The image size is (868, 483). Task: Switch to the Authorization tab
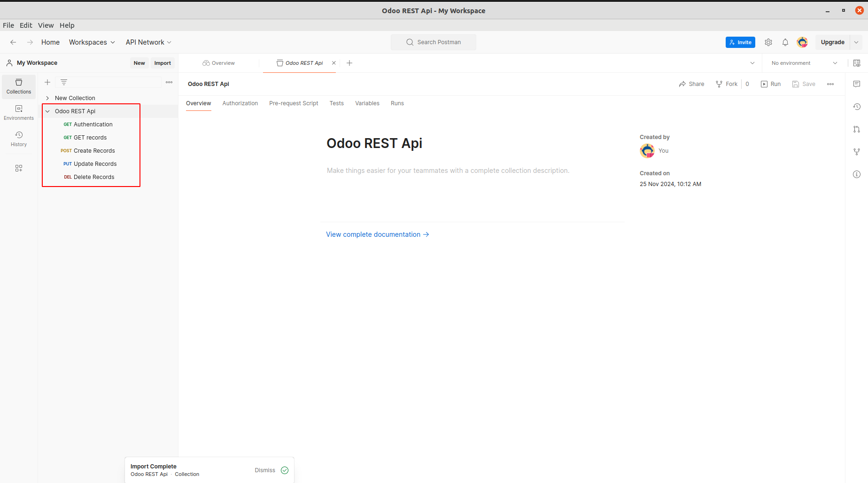click(x=240, y=103)
